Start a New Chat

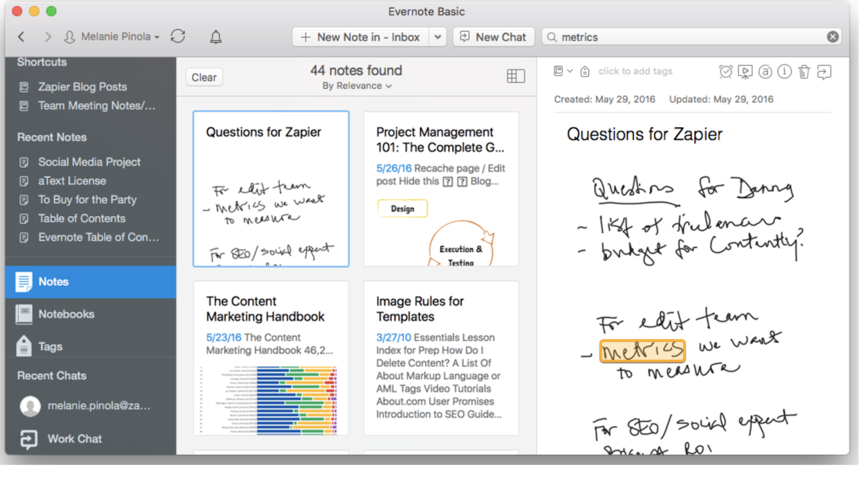tap(494, 37)
